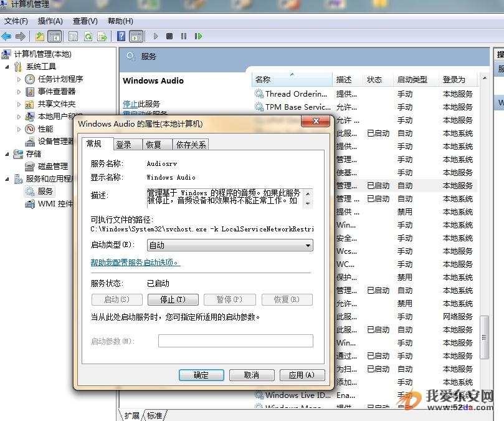Expand the 性能 tree node
The width and height of the screenshot is (504, 421).
tap(19, 129)
